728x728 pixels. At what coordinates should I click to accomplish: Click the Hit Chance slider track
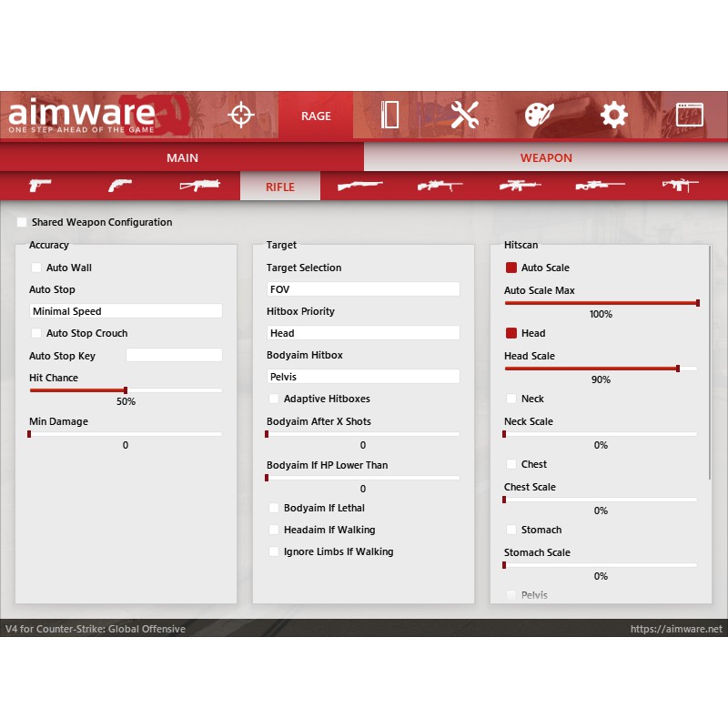(x=126, y=390)
